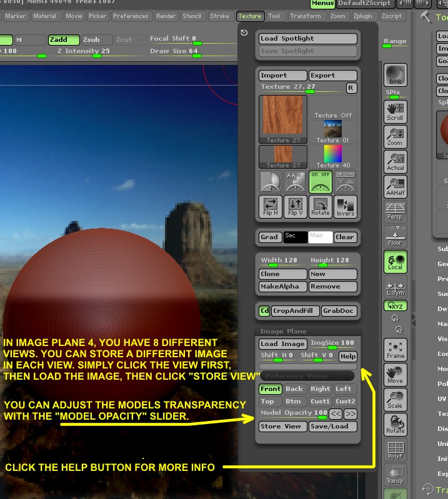Toggle the XYZ rotation mode
Viewport: 448px width, 499px height.
coord(395,306)
